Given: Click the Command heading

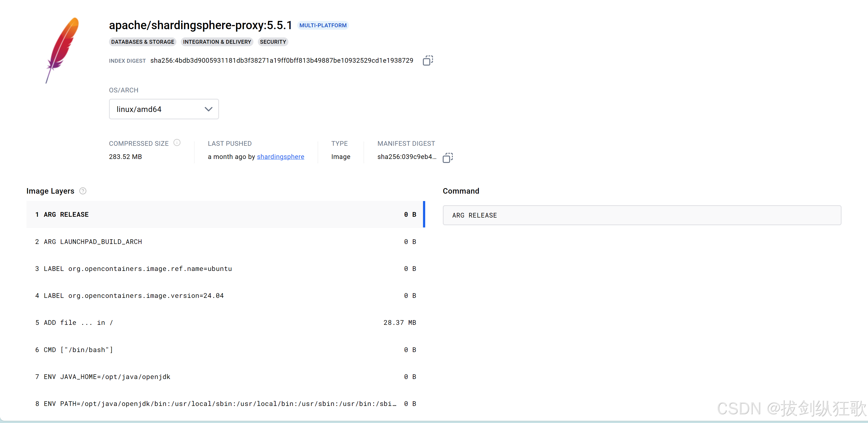Looking at the screenshot, I should pos(461,191).
